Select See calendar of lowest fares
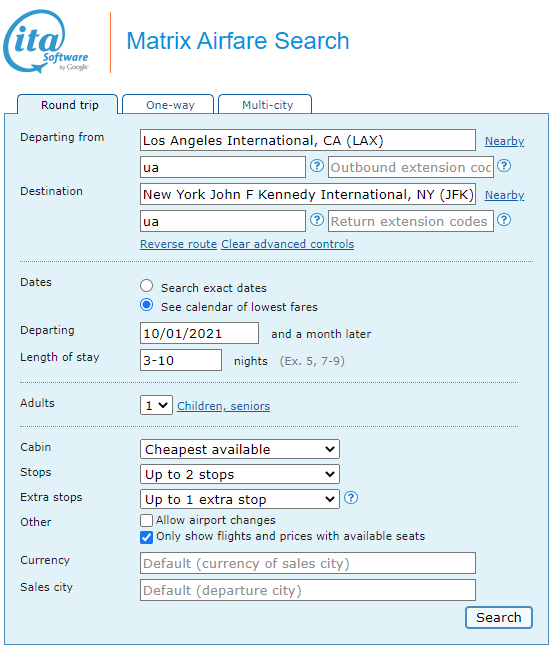 pos(146,305)
